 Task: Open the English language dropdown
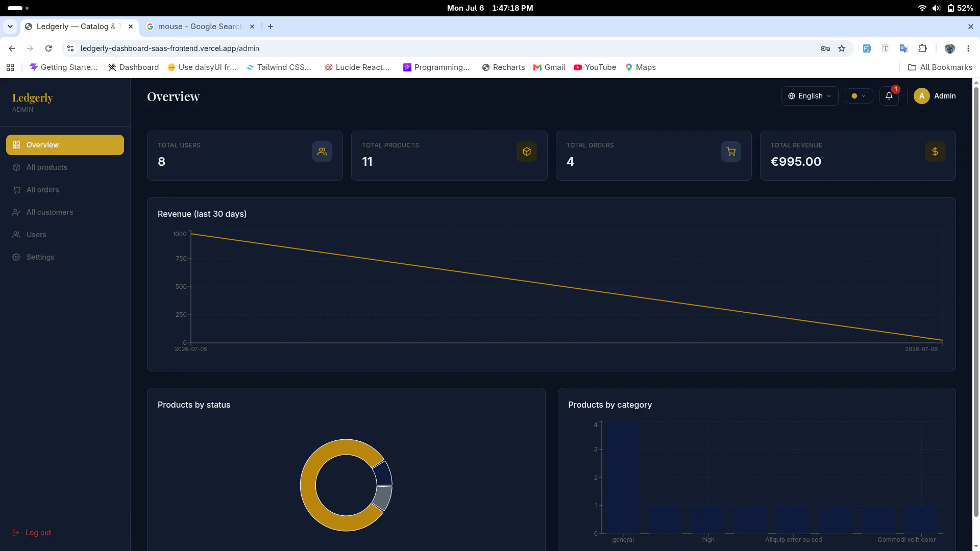click(810, 96)
